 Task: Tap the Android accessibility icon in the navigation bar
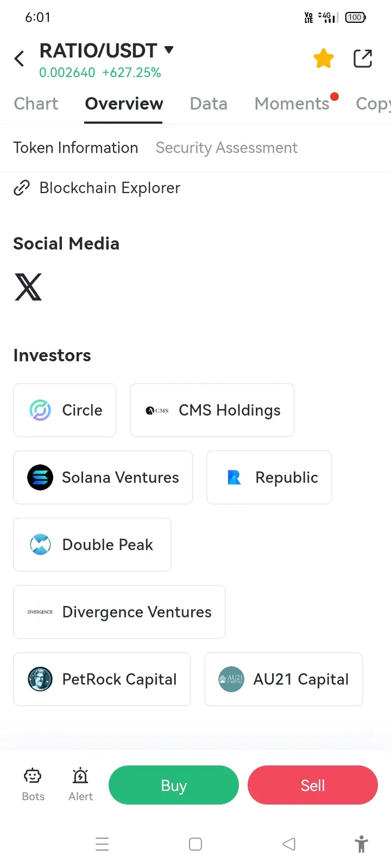[361, 844]
